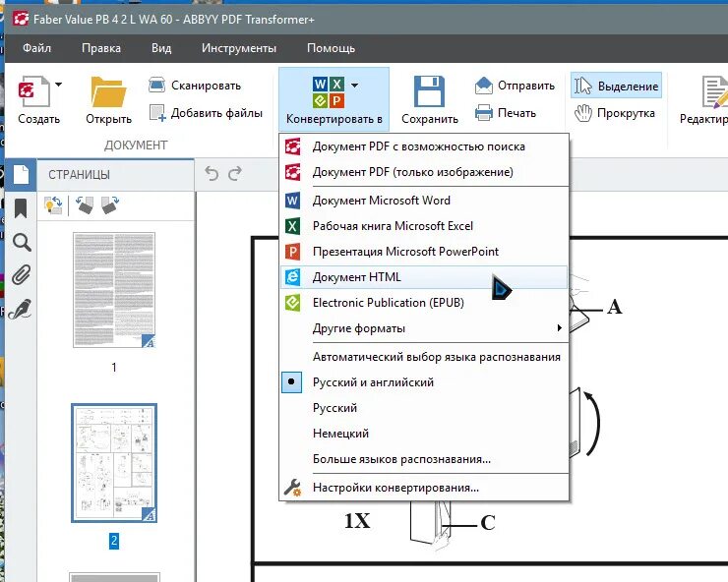The height and width of the screenshot is (582, 728).
Task: Open Настройки конвертирования...
Action: click(x=424, y=488)
